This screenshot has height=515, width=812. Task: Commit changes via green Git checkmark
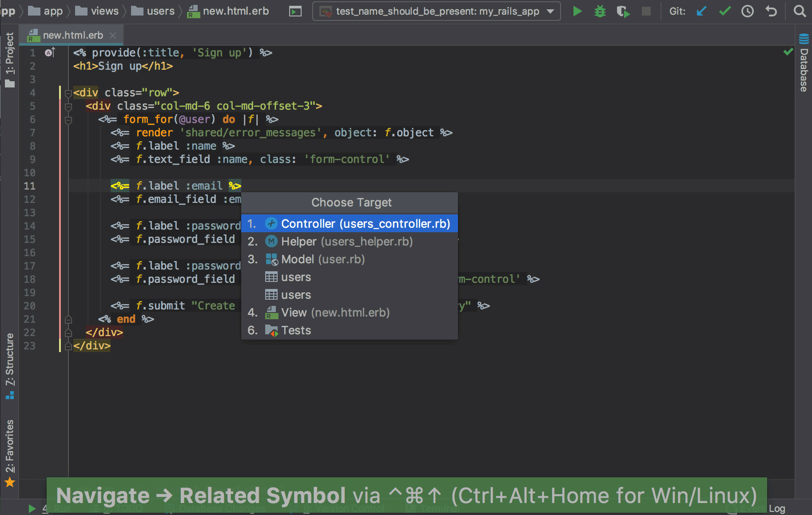coord(725,11)
